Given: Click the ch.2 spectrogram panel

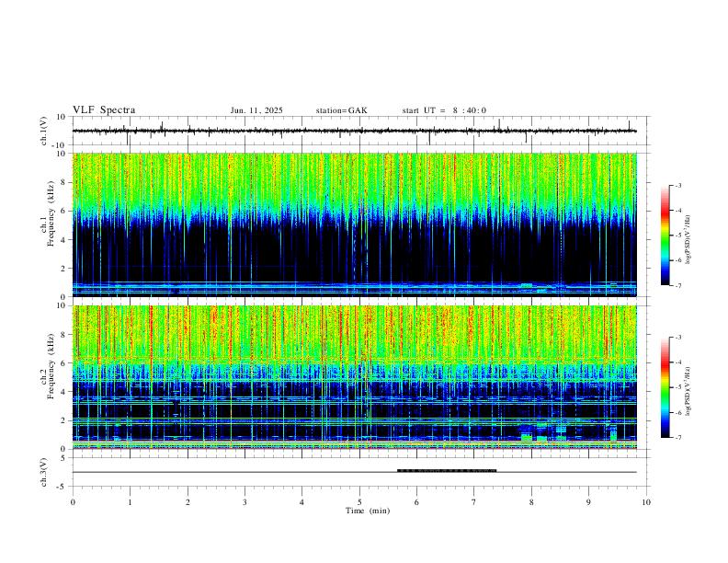Looking at the screenshot, I should tap(355, 377).
